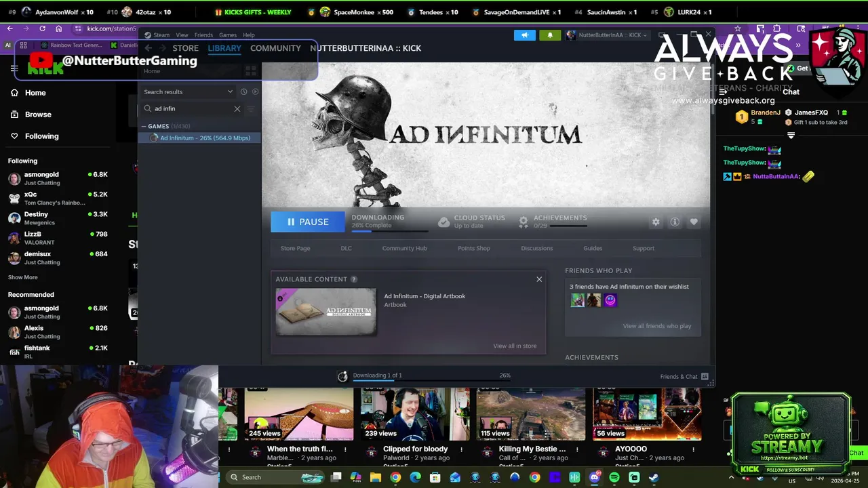Open File Explorer from the taskbar
The image size is (868, 488).
[376, 477]
